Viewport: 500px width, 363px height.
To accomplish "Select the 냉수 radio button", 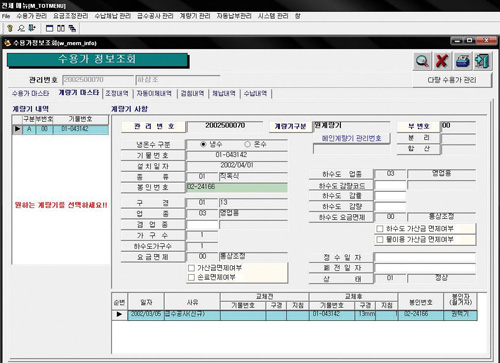I will [203, 144].
